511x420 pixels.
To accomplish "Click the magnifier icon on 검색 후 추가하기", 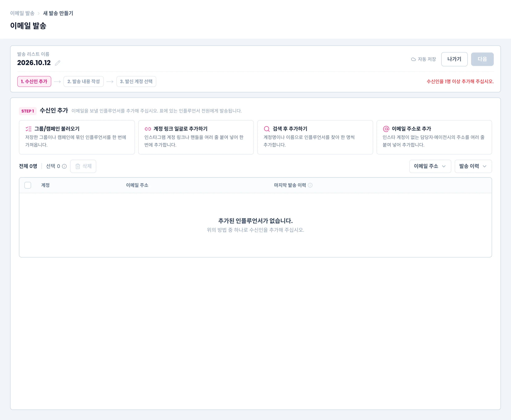I will pos(267,129).
